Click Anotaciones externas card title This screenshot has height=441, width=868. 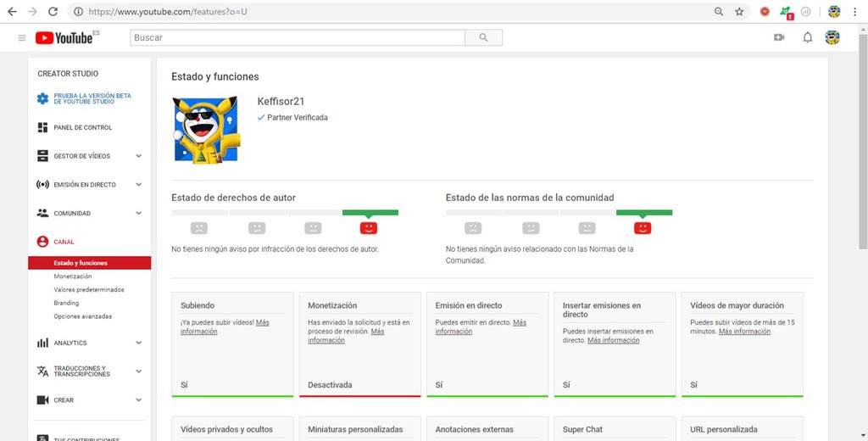point(475,429)
